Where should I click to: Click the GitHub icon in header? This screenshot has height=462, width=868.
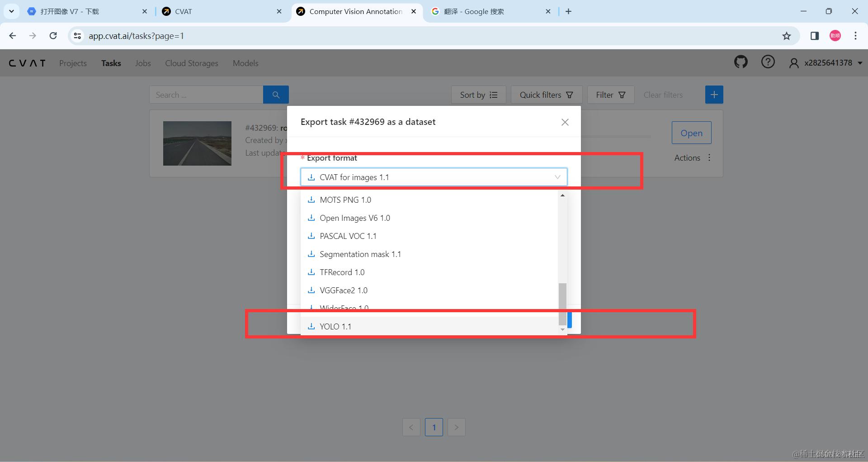(741, 62)
